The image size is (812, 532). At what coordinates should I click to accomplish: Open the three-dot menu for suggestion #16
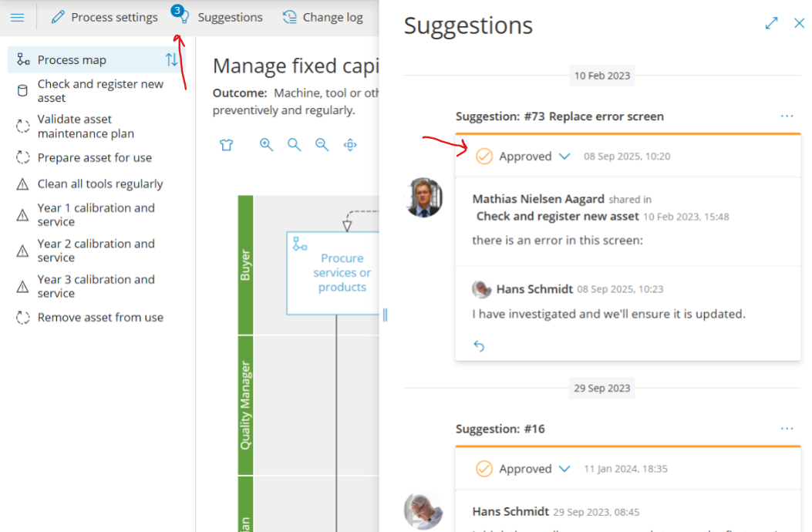[787, 429]
